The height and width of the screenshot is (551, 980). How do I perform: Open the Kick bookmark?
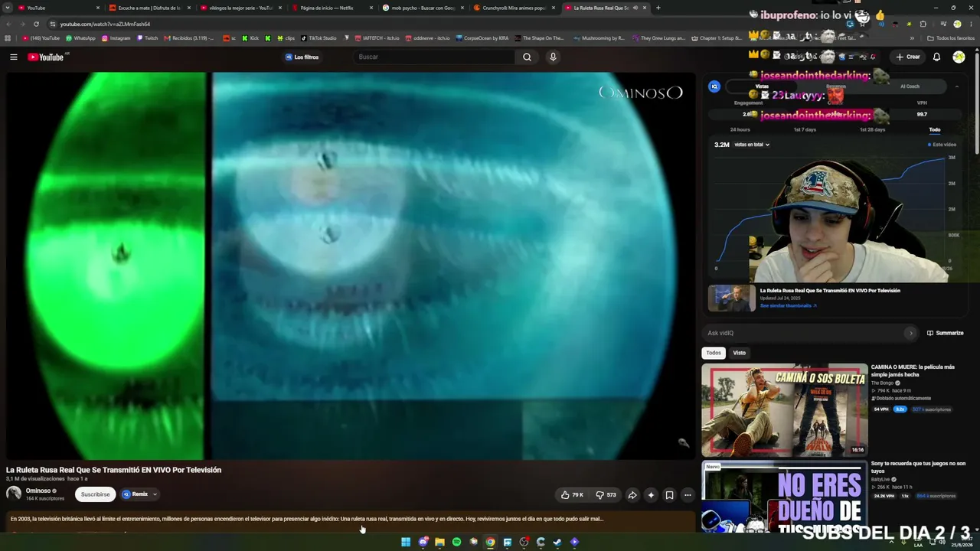click(251, 38)
